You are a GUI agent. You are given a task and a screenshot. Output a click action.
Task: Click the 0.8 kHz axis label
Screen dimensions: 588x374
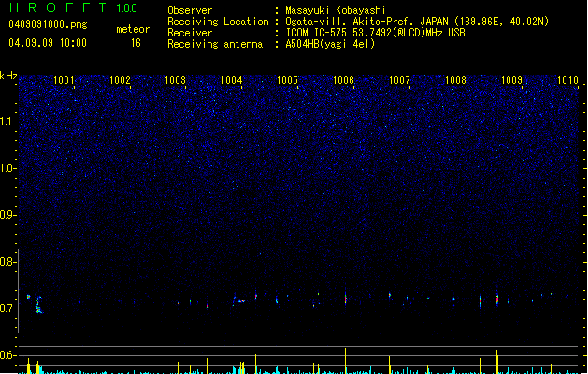click(7, 262)
